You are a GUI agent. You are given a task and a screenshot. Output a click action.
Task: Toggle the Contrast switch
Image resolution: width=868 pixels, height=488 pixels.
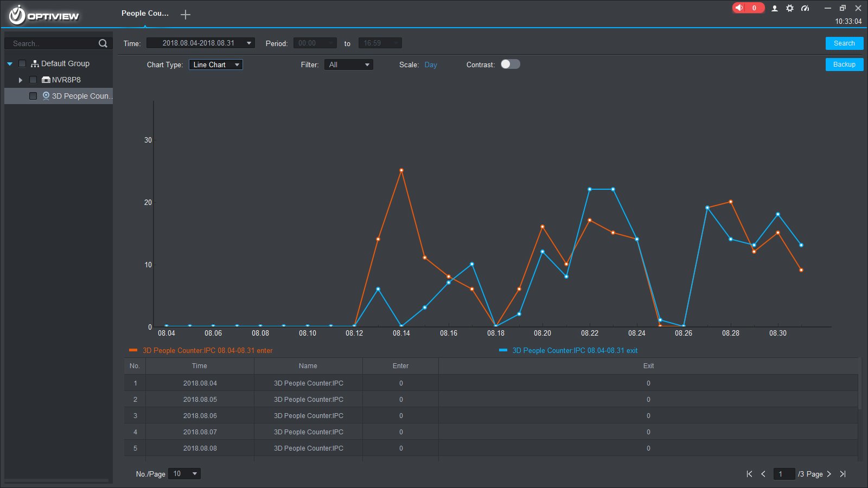click(510, 64)
